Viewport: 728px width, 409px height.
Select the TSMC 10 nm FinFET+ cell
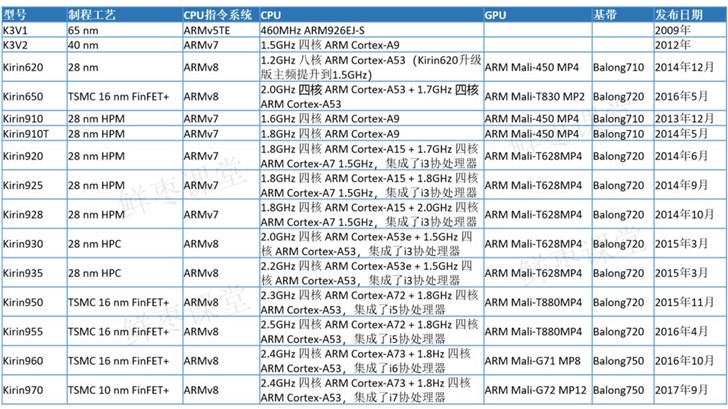pos(119,389)
